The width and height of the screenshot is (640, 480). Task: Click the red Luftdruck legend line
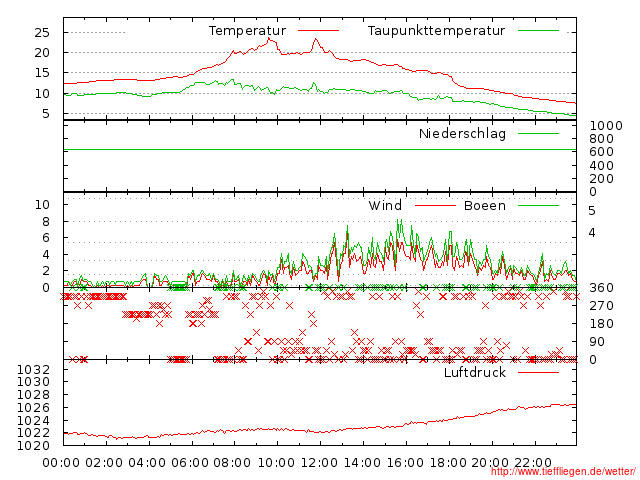(538, 372)
